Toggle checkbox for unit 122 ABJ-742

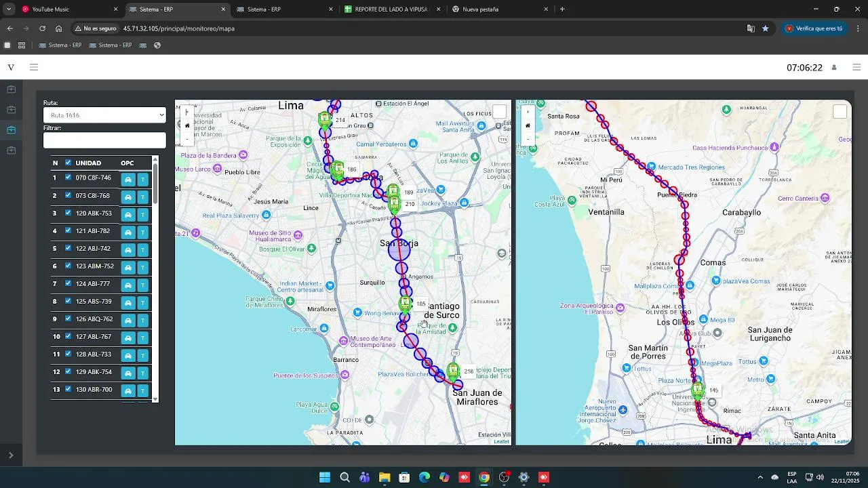[x=68, y=248]
